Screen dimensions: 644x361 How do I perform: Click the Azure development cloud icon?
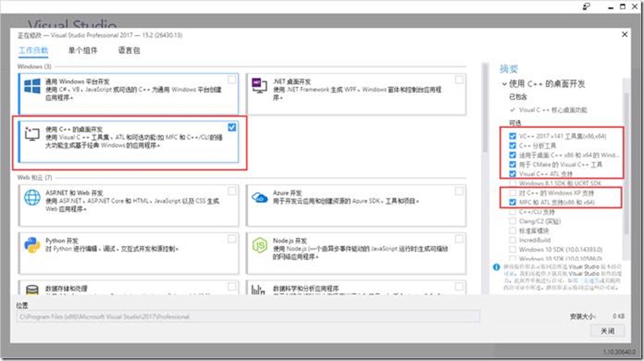coord(260,198)
